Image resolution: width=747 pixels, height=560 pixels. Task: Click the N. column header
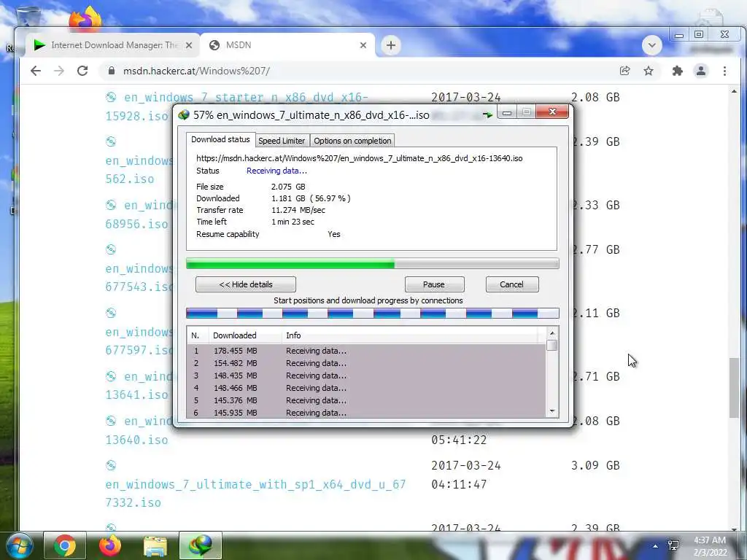(x=198, y=335)
